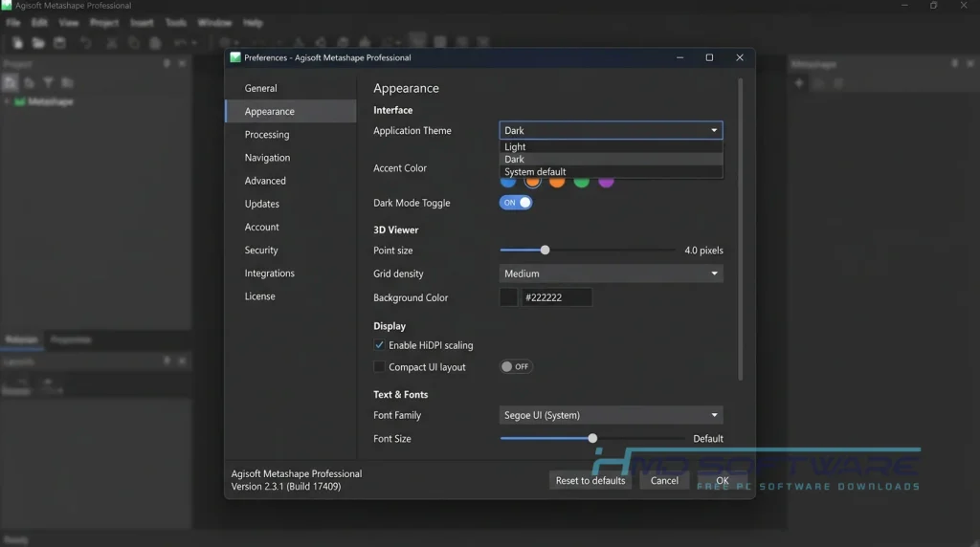The width and height of the screenshot is (980, 547).
Task: Click the #222222 hex color field
Action: pos(556,297)
